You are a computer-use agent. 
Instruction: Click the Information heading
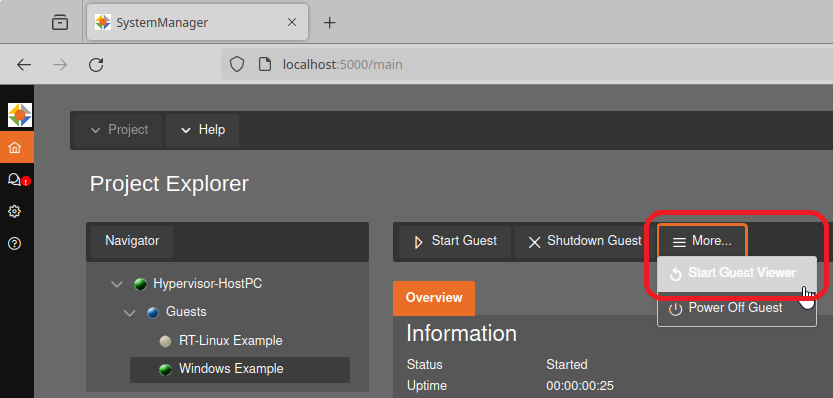(462, 334)
